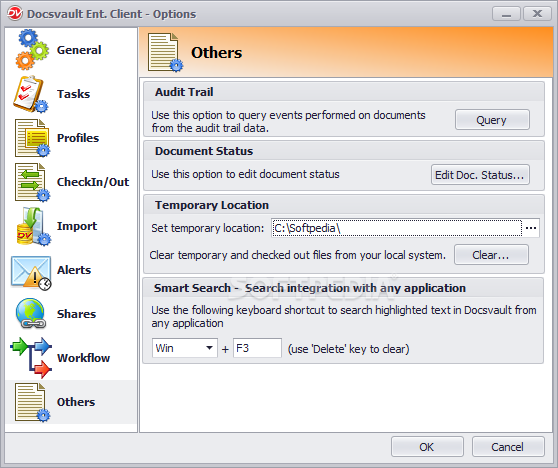Click the Others header page icon
The height and width of the screenshot is (468, 558).
(165, 52)
